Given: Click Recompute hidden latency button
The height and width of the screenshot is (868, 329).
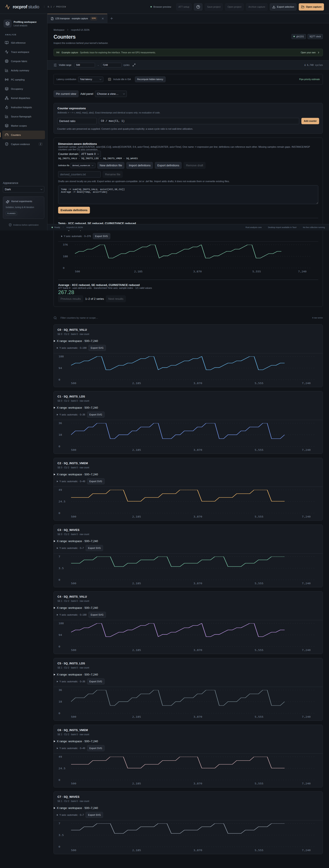Looking at the screenshot, I should tap(150, 79).
